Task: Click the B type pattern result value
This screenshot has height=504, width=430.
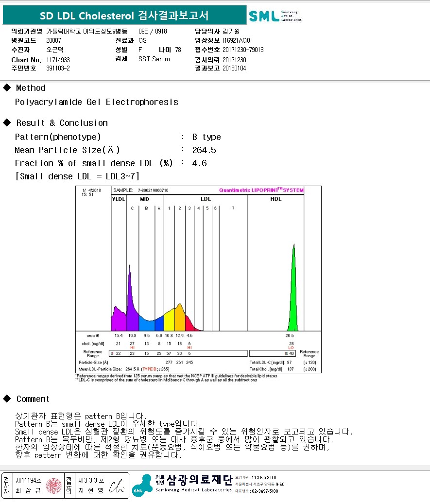Action: click(206, 137)
